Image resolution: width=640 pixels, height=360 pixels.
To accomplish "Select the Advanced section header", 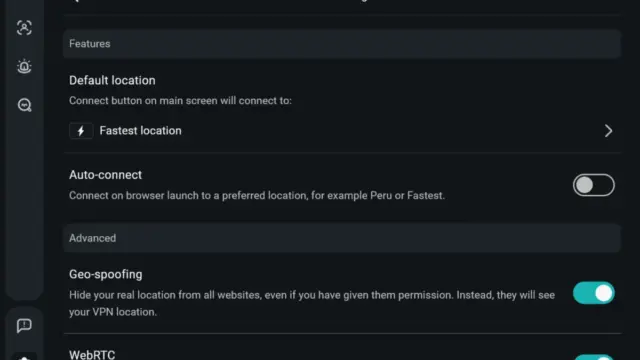I will [x=342, y=238].
